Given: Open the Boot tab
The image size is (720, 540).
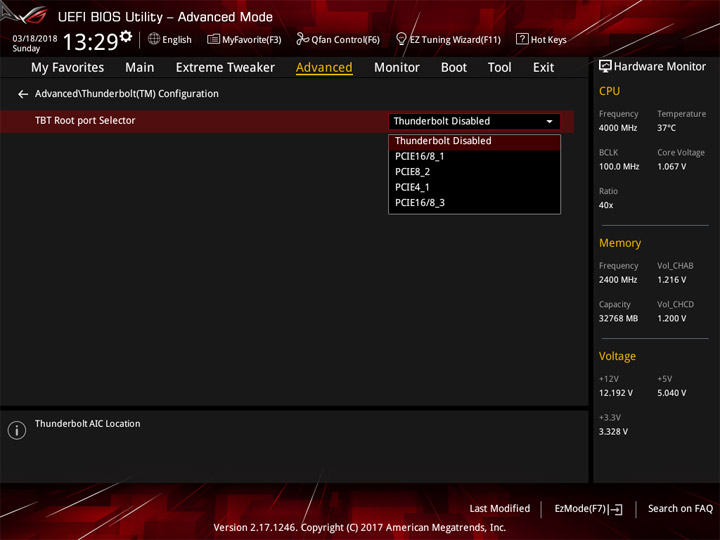Looking at the screenshot, I should coord(454,68).
